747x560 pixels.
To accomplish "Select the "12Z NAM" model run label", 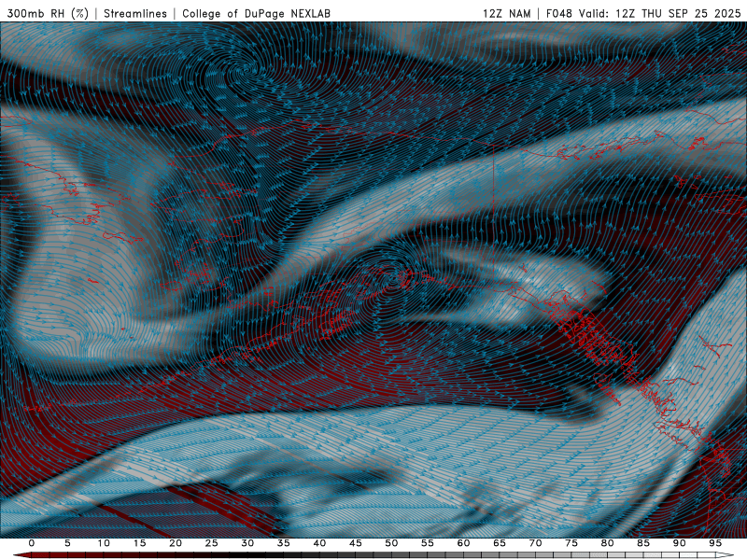I will tap(506, 13).
